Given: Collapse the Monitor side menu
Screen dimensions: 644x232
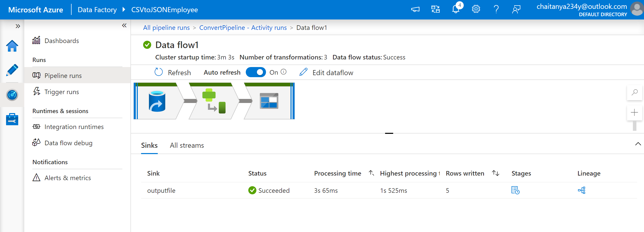Looking at the screenshot, I should [124, 25].
